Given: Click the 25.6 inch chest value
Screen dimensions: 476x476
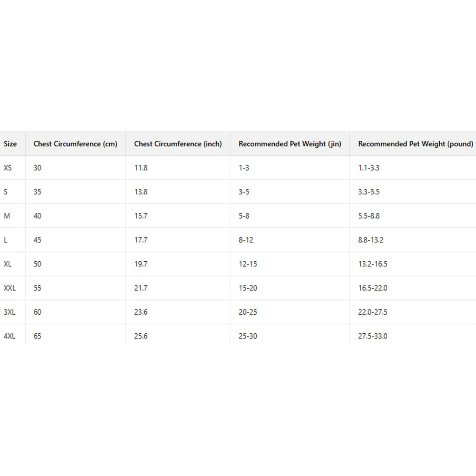Looking at the screenshot, I should click(141, 336).
